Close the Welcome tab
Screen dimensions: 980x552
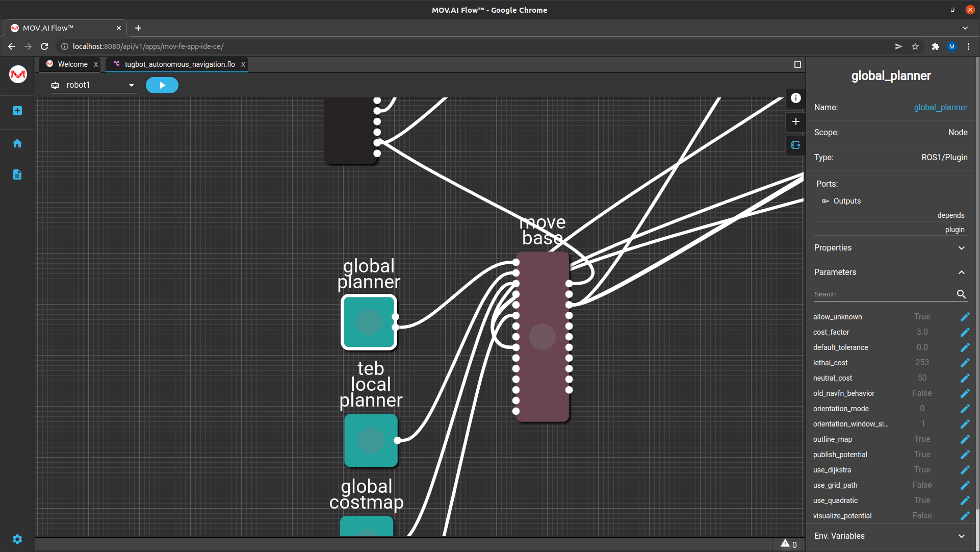[96, 64]
